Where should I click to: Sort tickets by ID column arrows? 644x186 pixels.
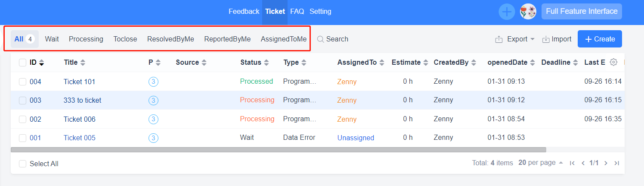41,63
